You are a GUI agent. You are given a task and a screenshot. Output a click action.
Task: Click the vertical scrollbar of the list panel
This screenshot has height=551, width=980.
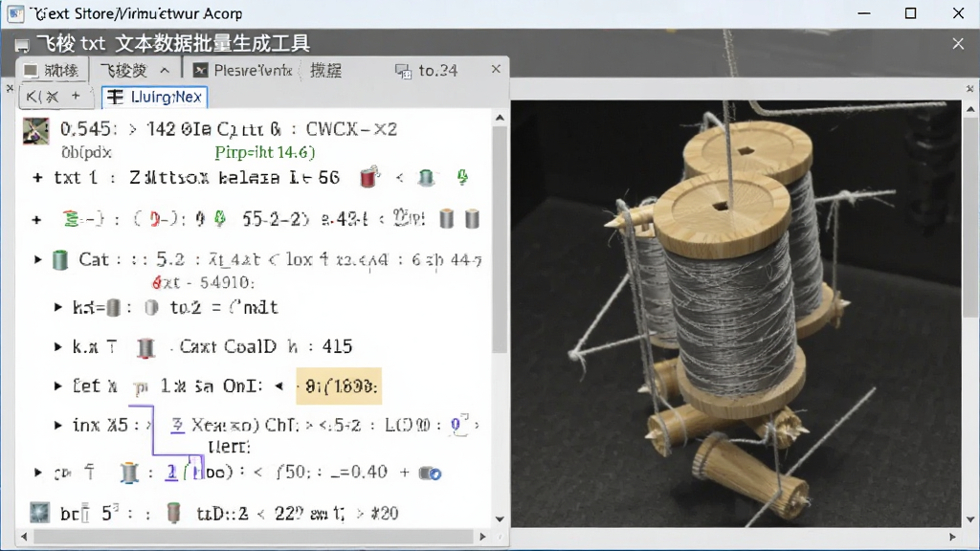500,240
